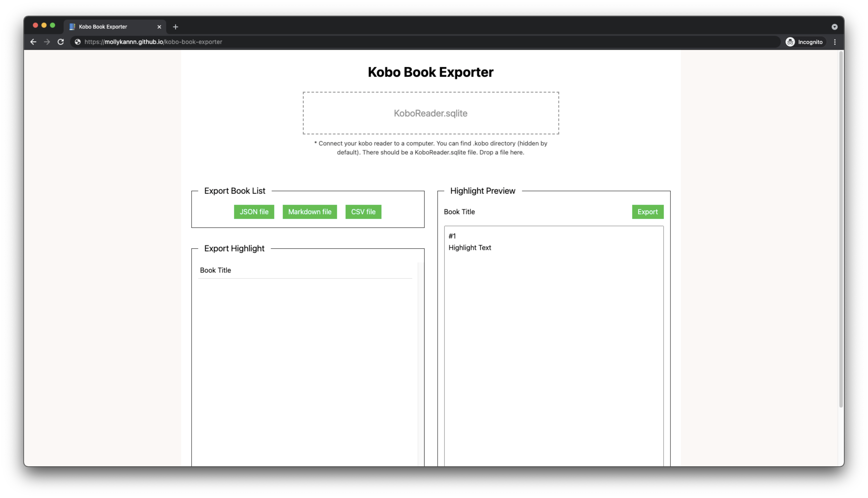Viewport: 868px width, 498px height.
Task: Click the address bar URL
Action: click(153, 42)
